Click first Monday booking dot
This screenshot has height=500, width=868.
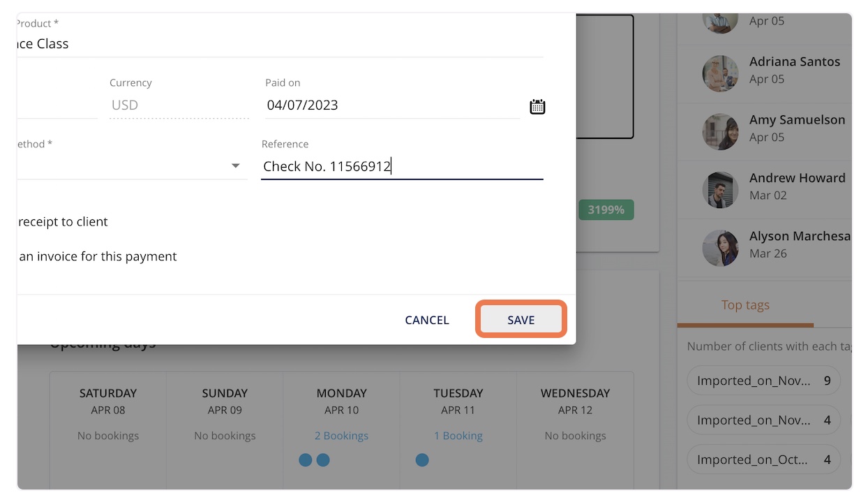click(305, 460)
